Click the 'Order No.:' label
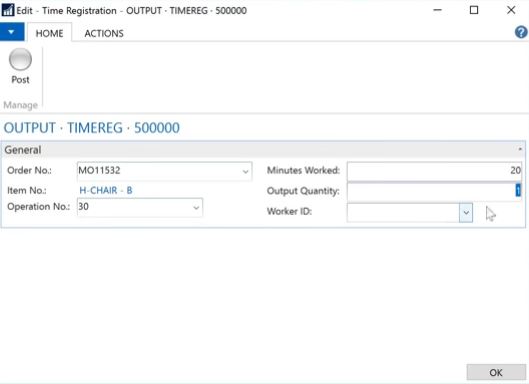 29,170
